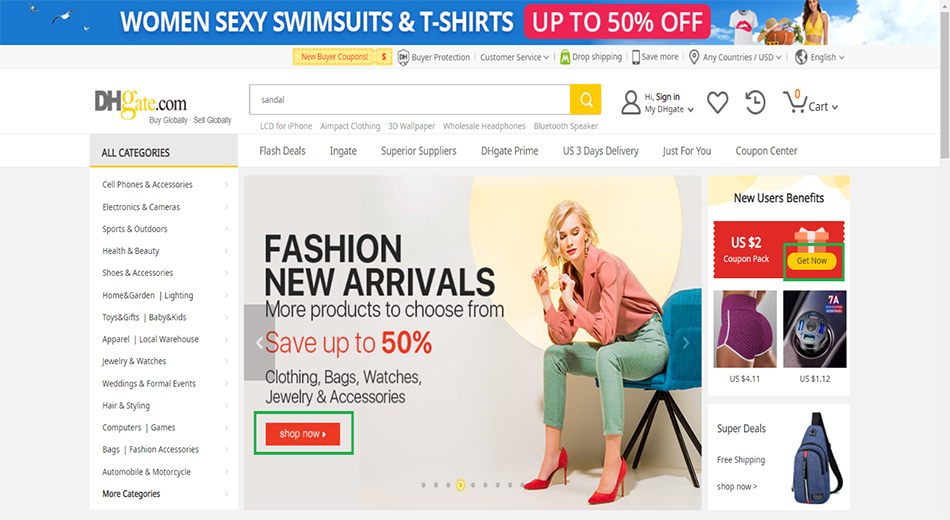Show next banner slide arrow
Screen dimensions: 950x520
686,342
